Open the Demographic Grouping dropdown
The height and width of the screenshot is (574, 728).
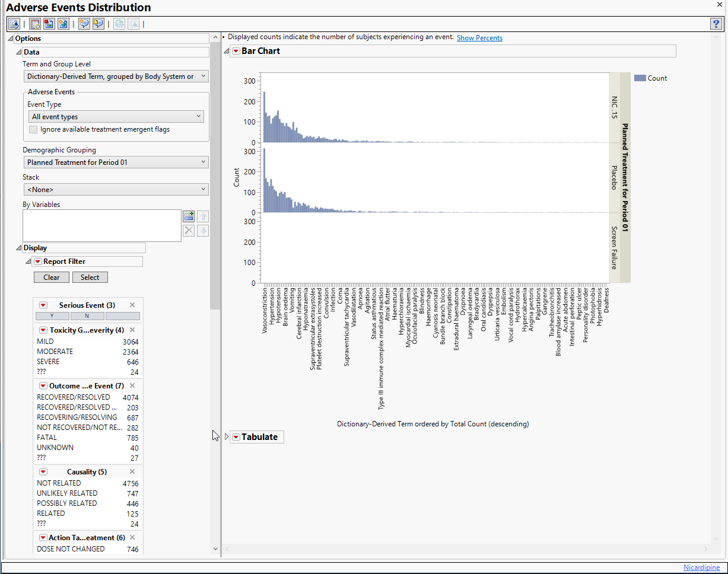(x=116, y=162)
